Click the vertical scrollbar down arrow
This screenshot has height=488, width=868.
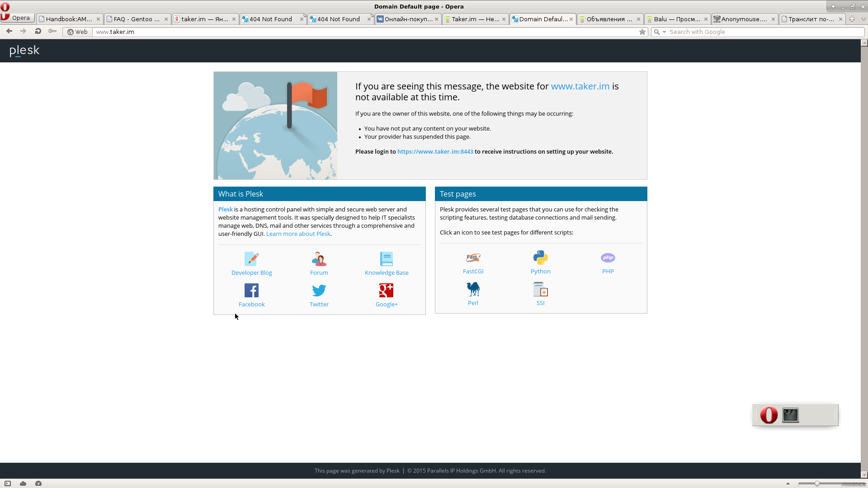[864, 474]
